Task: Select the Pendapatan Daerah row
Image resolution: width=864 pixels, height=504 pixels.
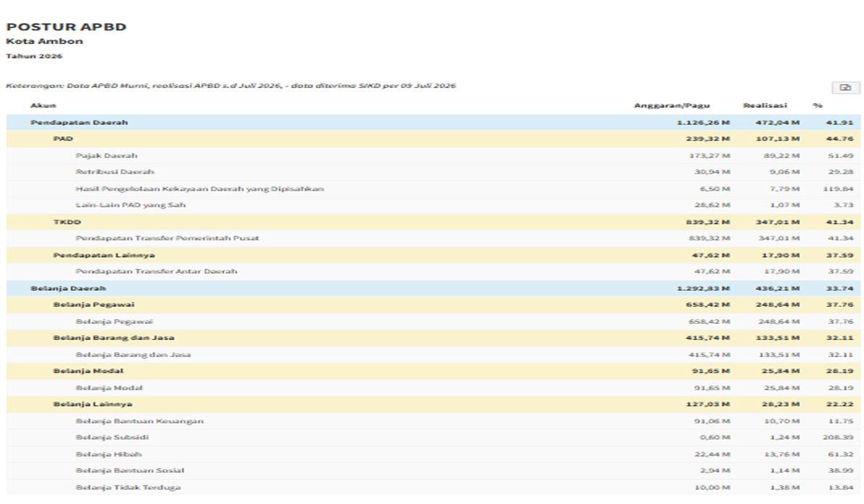Action: point(433,122)
